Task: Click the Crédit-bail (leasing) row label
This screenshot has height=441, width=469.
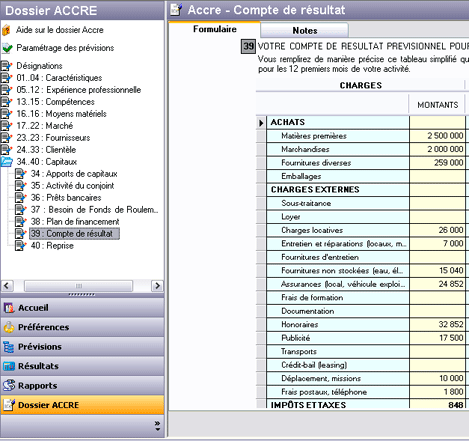Action: 314,365
